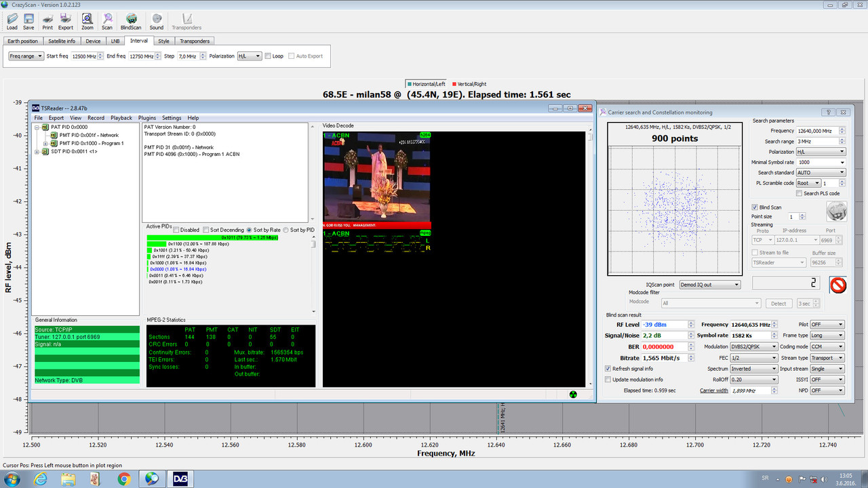Open Transponders from the toolbar

click(186, 21)
